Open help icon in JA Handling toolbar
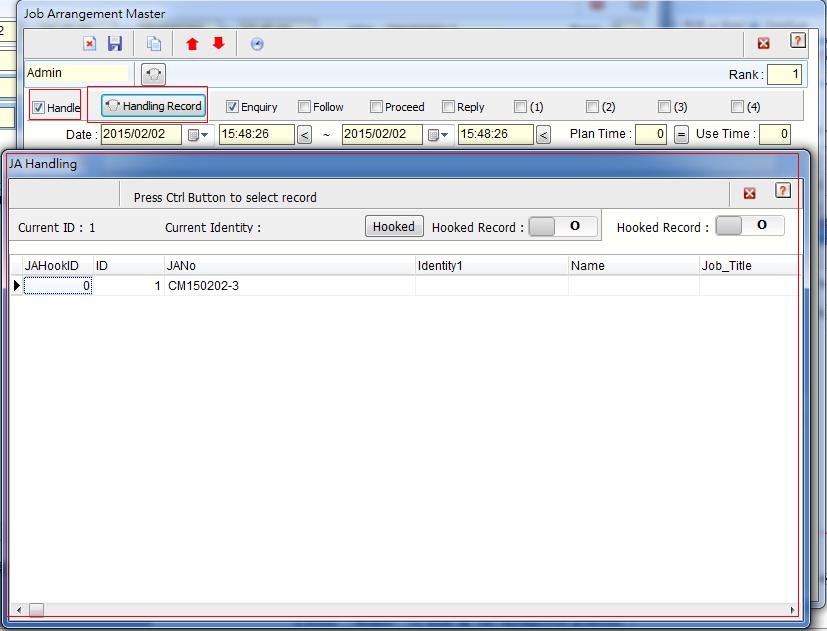 [783, 190]
